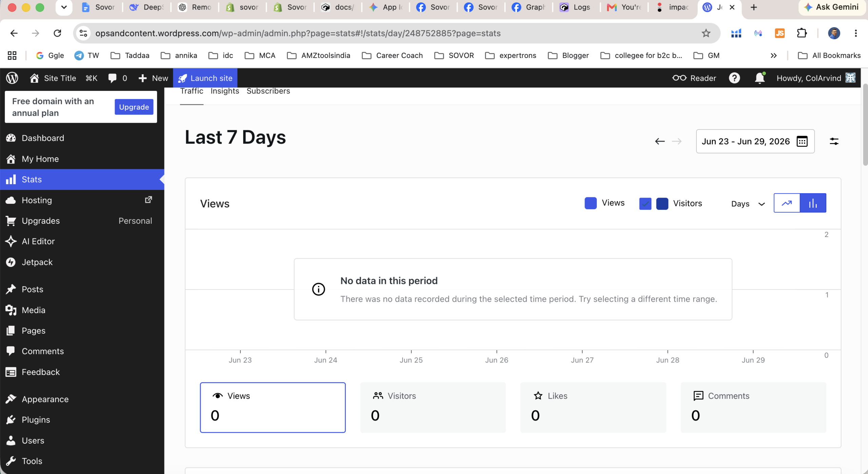
Task: Open Pages menu item
Action: pos(82,331)
